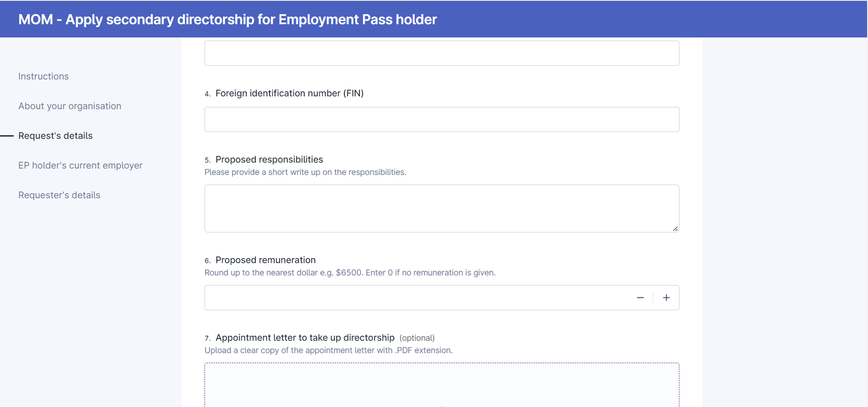Click into the Proposed remuneration input
This screenshot has height=407, width=868.
pyautogui.click(x=416, y=298)
